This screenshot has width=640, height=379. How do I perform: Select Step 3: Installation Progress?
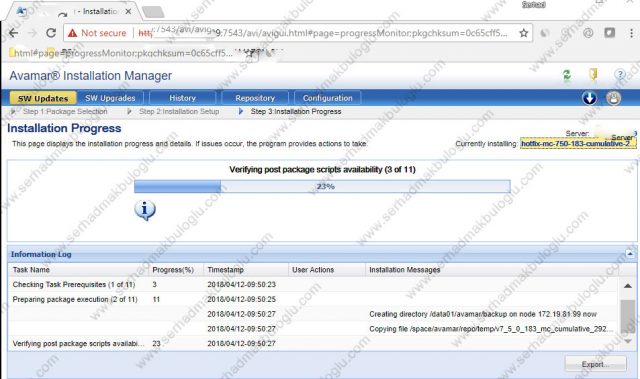coord(296,111)
